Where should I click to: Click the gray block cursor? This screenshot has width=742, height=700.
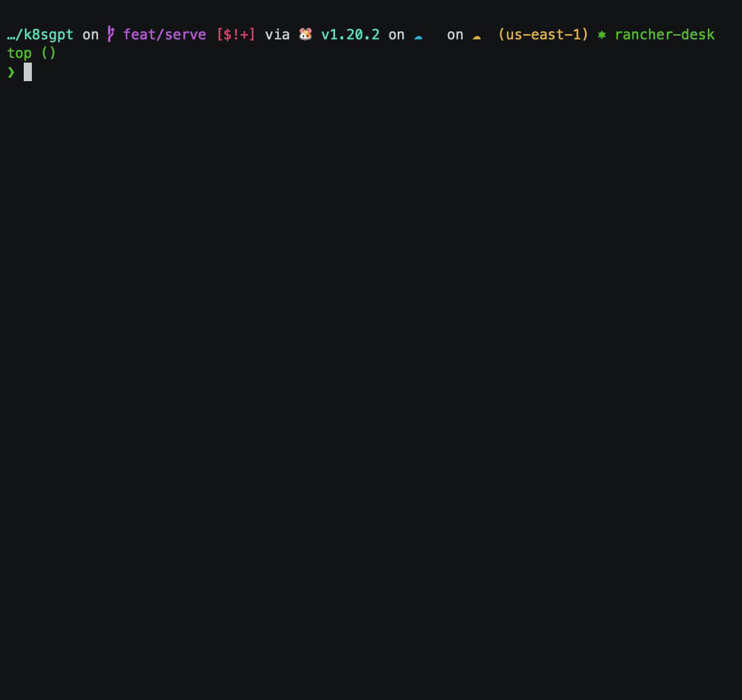point(27,72)
